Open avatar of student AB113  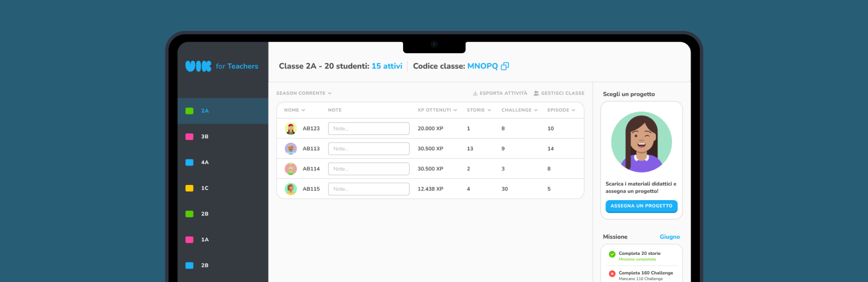click(x=291, y=149)
